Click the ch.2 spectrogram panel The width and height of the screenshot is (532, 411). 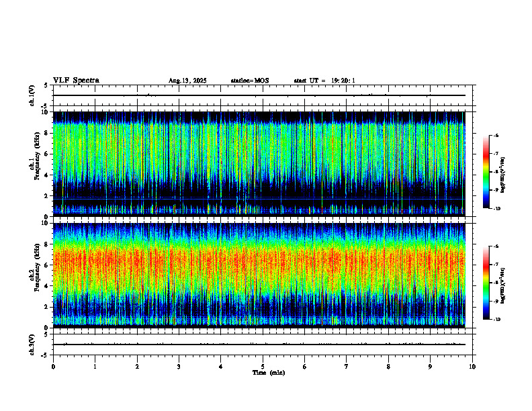pos(259,275)
